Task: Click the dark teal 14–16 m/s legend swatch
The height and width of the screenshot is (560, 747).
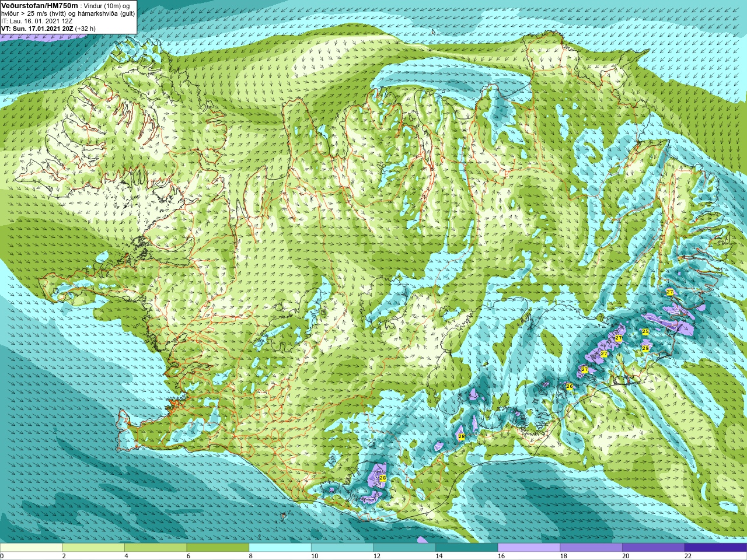Action: click(x=467, y=548)
